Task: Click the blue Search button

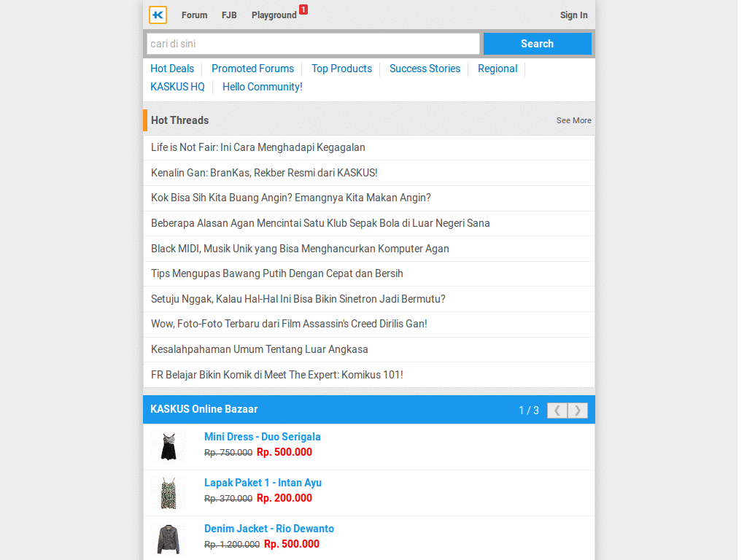Action: point(538,44)
